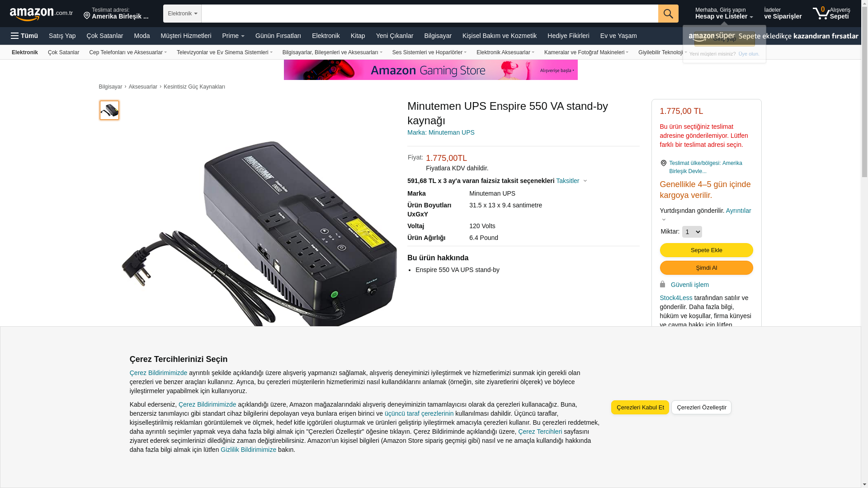Click the secure transaction lock icon
Image resolution: width=868 pixels, height=488 pixels.
point(662,284)
